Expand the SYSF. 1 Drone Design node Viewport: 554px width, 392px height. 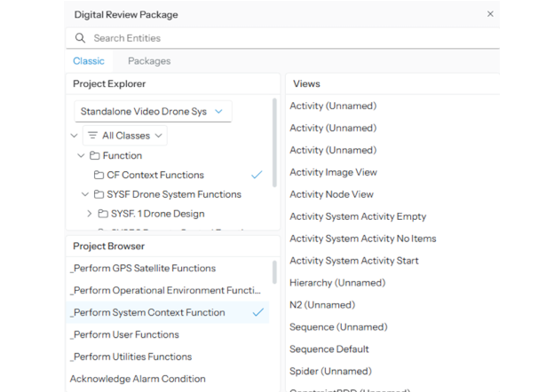(90, 214)
